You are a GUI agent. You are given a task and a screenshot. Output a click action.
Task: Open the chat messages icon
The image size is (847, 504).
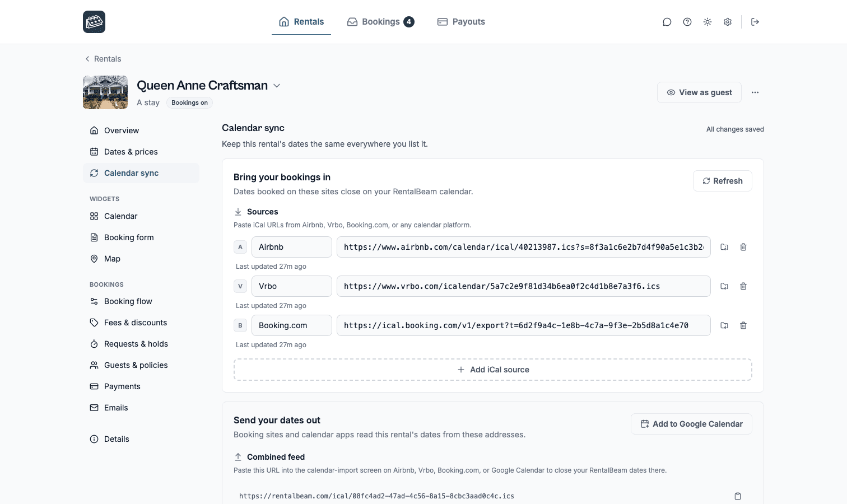(667, 22)
